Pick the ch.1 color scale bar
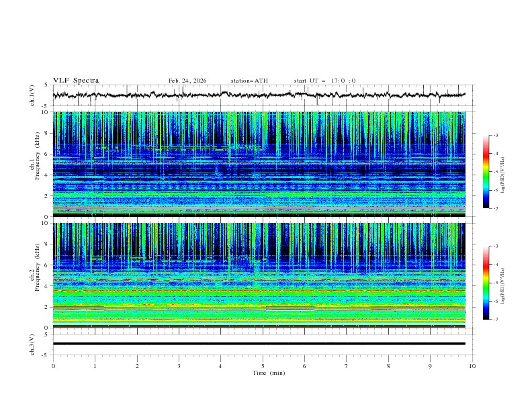 [486, 172]
